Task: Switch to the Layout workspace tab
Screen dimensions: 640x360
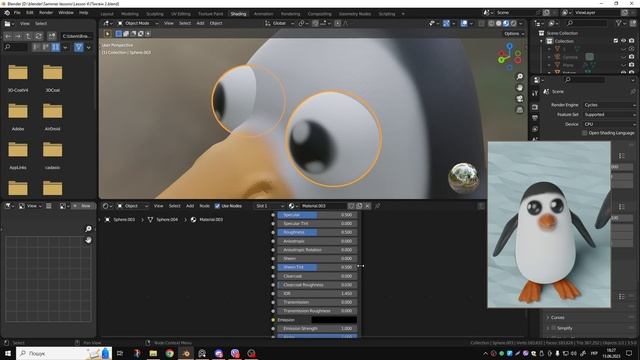Action: [x=107, y=14]
